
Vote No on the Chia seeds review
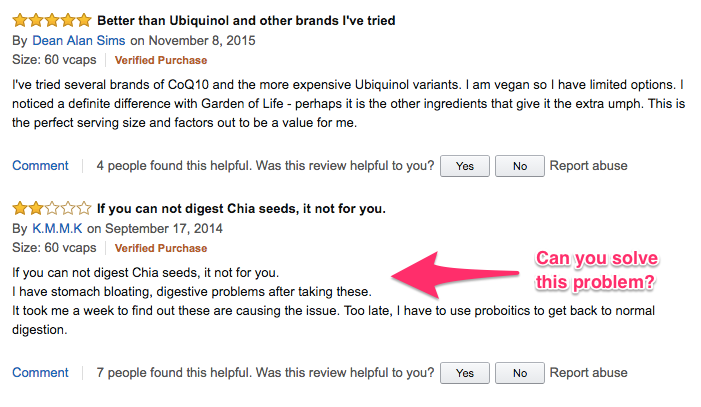click(x=520, y=373)
